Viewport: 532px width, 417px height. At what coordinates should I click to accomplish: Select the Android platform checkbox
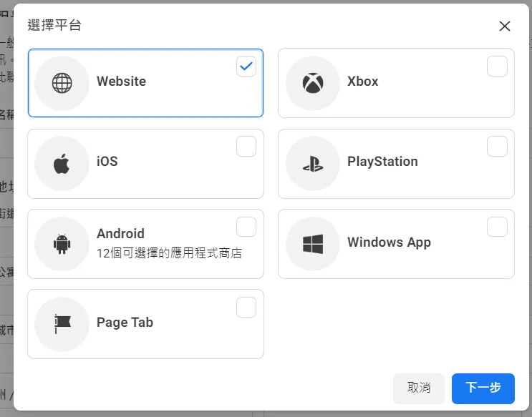[x=246, y=227]
